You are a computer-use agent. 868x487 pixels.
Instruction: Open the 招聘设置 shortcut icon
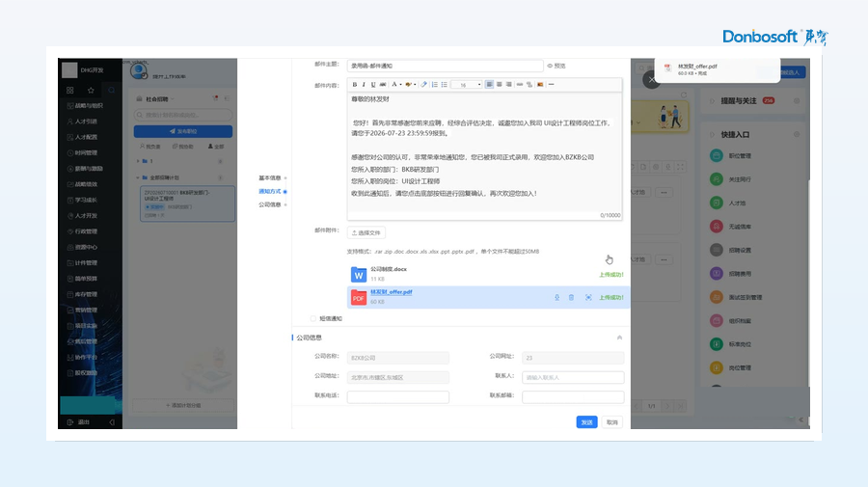[x=717, y=250]
